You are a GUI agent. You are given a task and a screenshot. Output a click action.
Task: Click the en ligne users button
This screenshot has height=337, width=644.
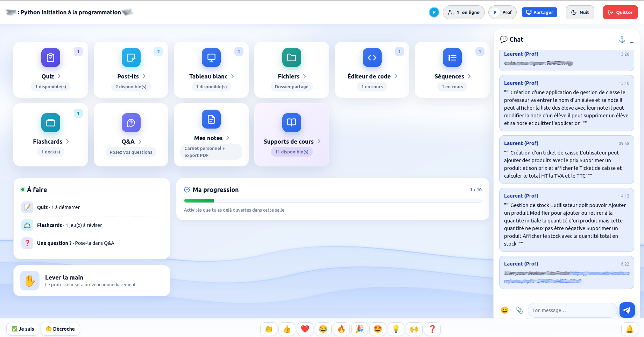(x=464, y=12)
